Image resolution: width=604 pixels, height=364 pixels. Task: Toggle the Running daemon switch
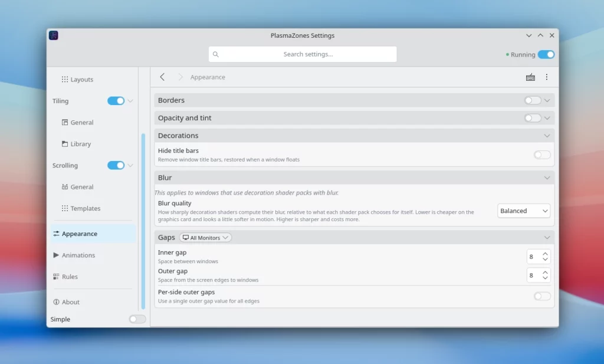546,54
